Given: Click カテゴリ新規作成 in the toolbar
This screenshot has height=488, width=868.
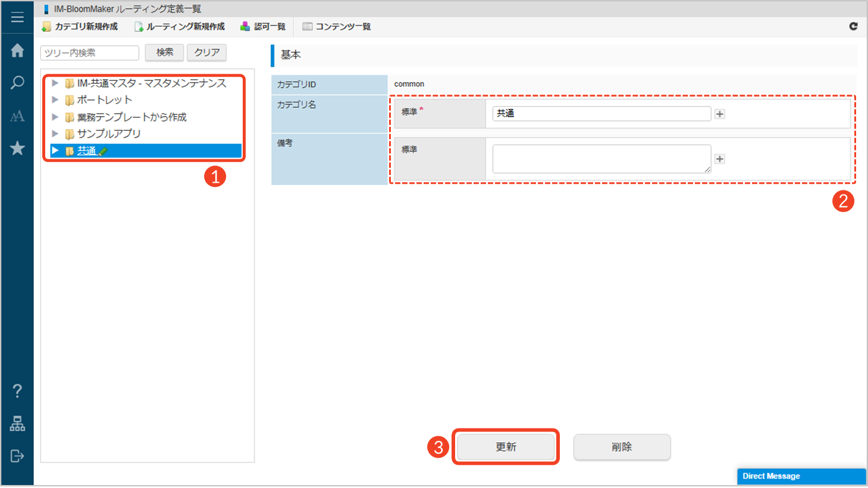Looking at the screenshot, I should pyautogui.click(x=80, y=27).
